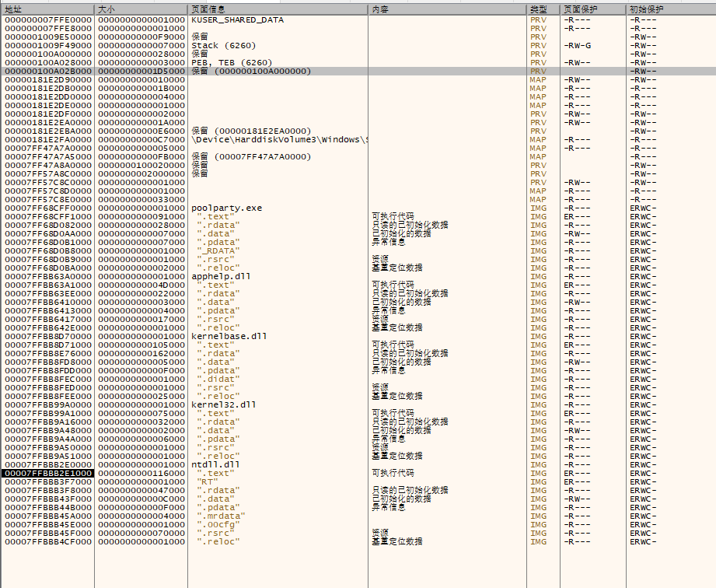Select the 保留 (00000181E2EA0000) entry
Screen dimensions: 716x588
pos(251,131)
